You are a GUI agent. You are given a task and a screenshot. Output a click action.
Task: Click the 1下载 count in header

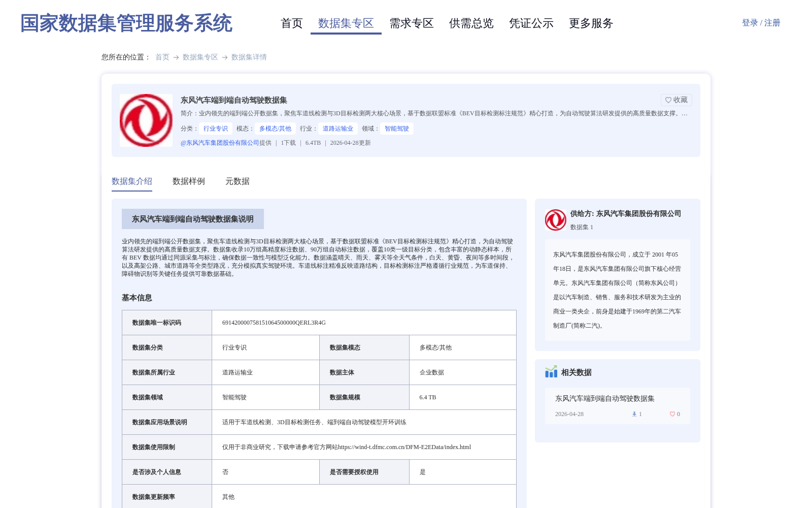click(288, 143)
